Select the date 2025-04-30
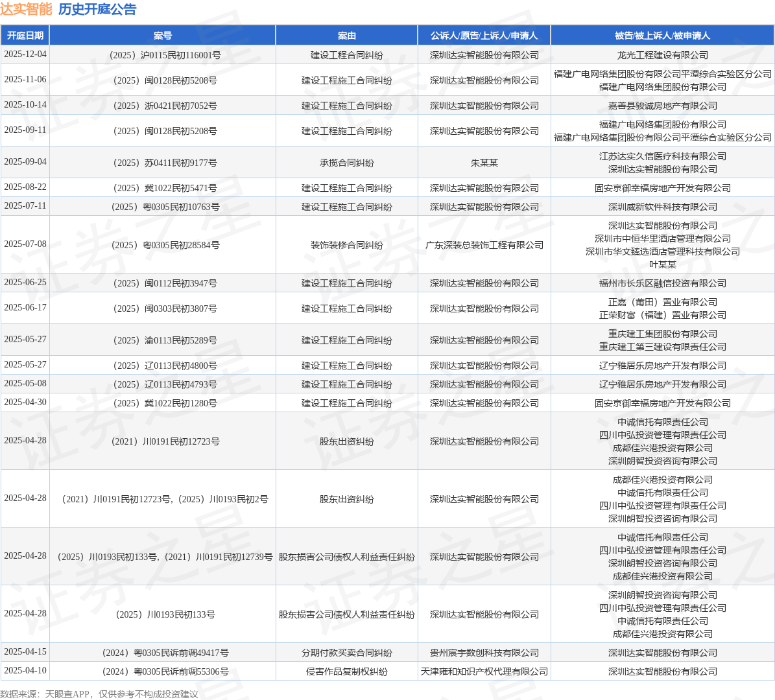775x700 pixels. point(25,402)
